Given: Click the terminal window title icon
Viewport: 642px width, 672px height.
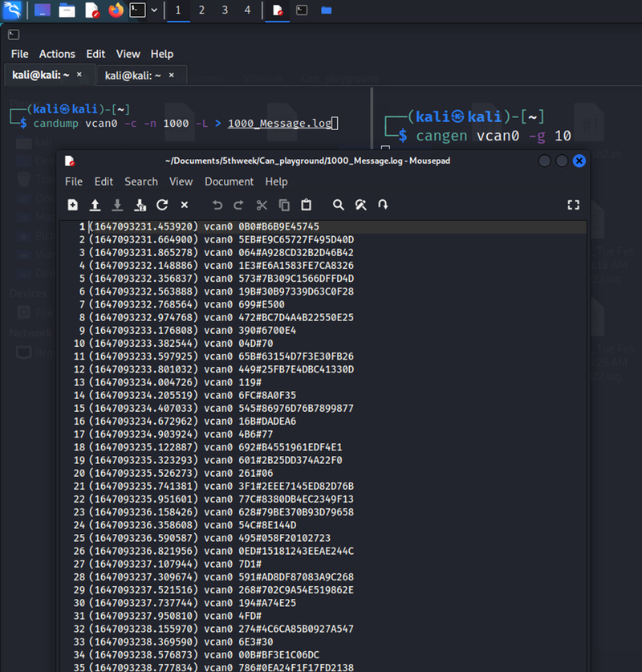Looking at the screenshot, I should (14, 35).
